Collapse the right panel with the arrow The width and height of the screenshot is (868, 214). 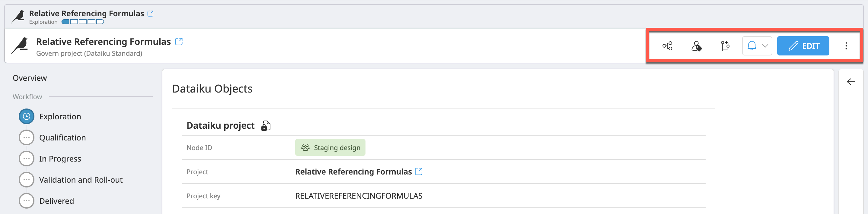pos(851,82)
